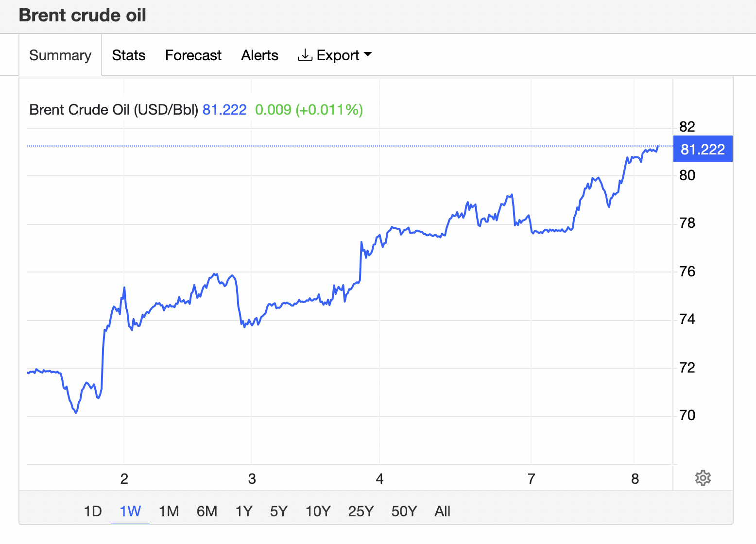Image resolution: width=756 pixels, height=544 pixels.
Task: Select the 6M time range
Action: (x=207, y=511)
